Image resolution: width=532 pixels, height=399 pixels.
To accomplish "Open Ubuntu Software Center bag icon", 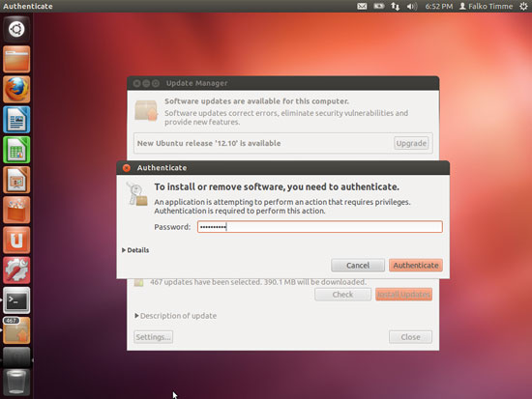I will tap(16, 211).
